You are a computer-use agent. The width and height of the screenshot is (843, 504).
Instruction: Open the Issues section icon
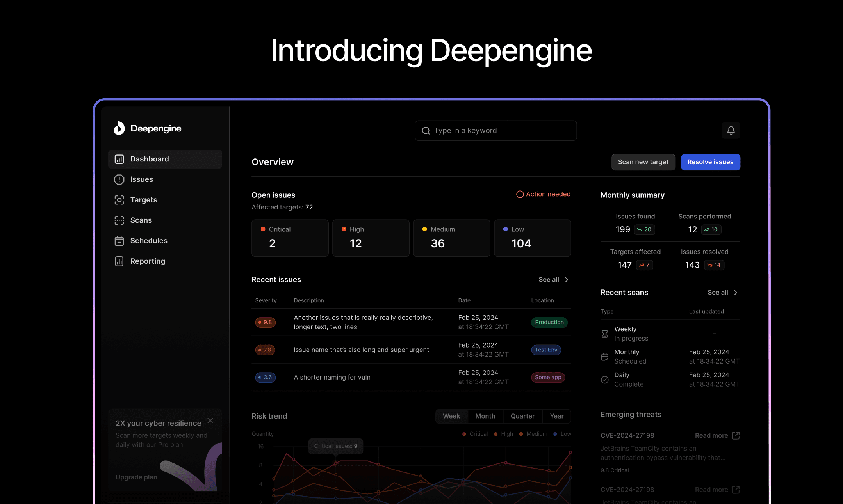pos(119,179)
